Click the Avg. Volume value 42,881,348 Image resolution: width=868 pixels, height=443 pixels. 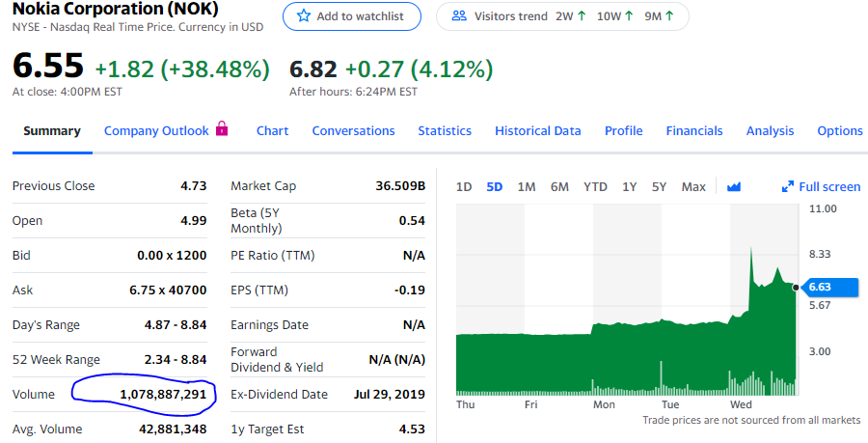(x=173, y=429)
